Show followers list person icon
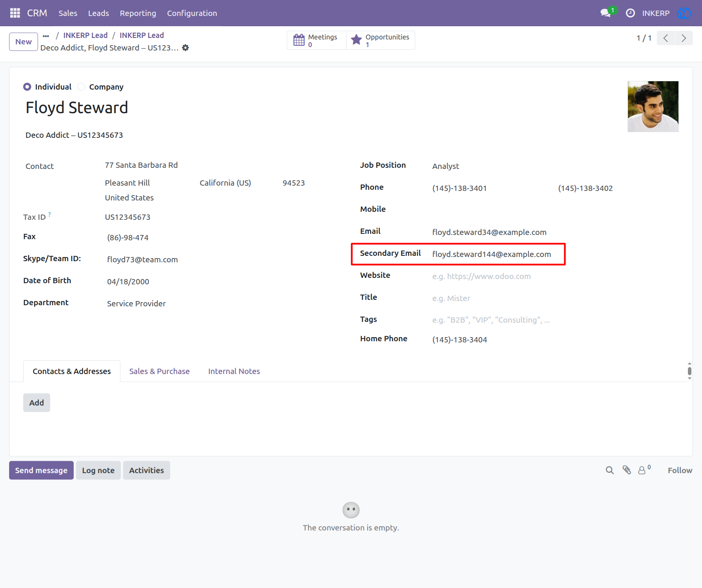 click(x=644, y=470)
